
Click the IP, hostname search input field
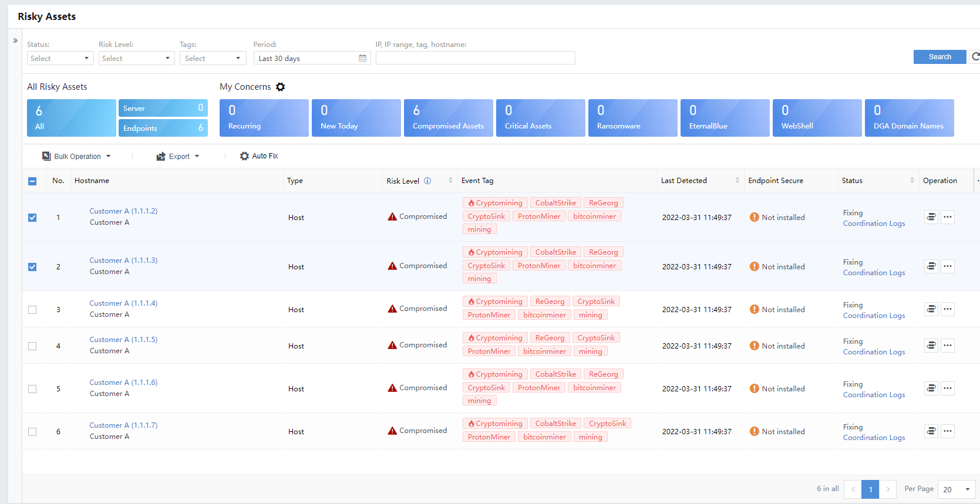pos(475,58)
